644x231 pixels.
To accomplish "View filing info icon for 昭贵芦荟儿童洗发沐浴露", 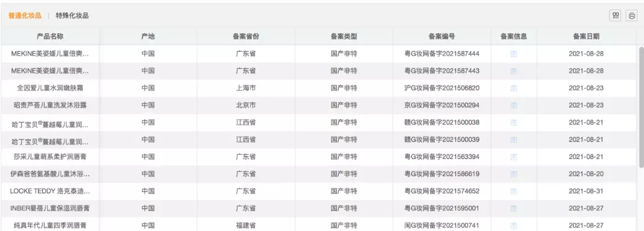I will coord(513,105).
